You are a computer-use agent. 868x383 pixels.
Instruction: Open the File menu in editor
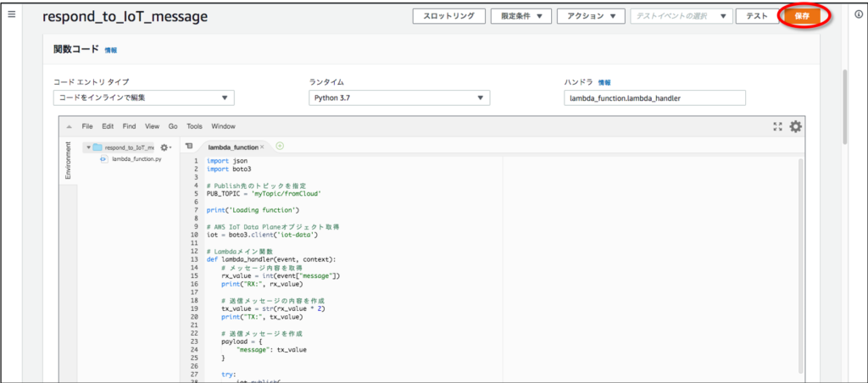coord(87,126)
